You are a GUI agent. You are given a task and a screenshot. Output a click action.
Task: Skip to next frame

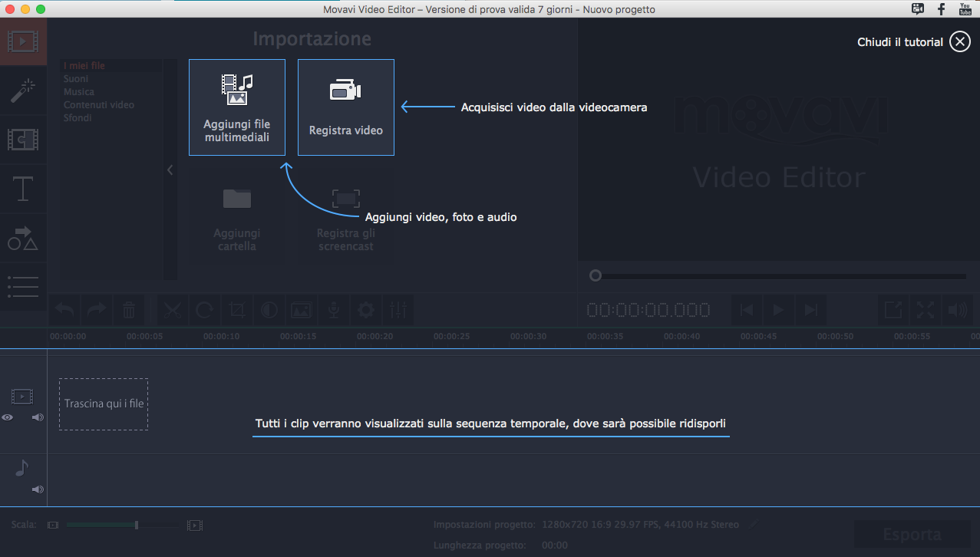811,310
